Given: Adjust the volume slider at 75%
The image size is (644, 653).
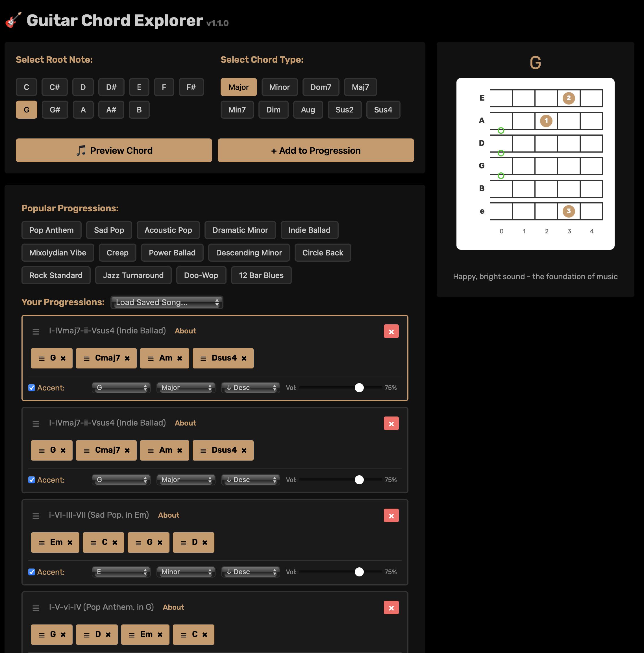Looking at the screenshot, I should 359,388.
